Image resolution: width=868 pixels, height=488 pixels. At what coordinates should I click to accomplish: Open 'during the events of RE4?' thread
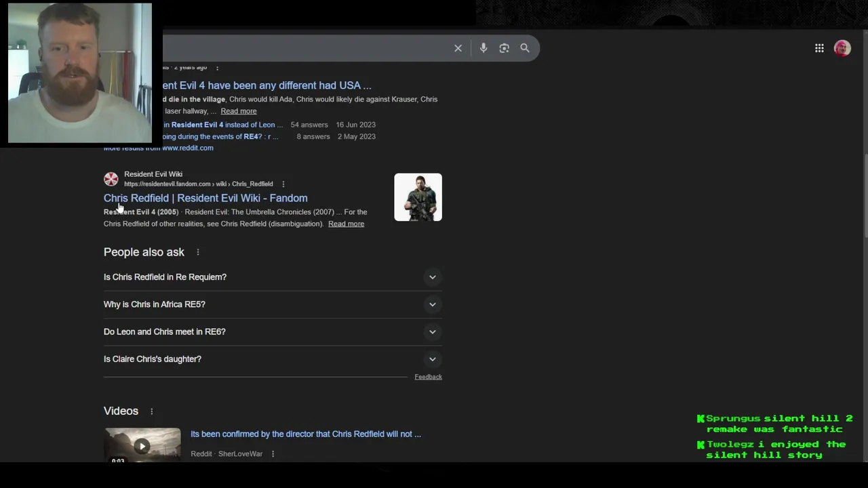tap(220, 136)
